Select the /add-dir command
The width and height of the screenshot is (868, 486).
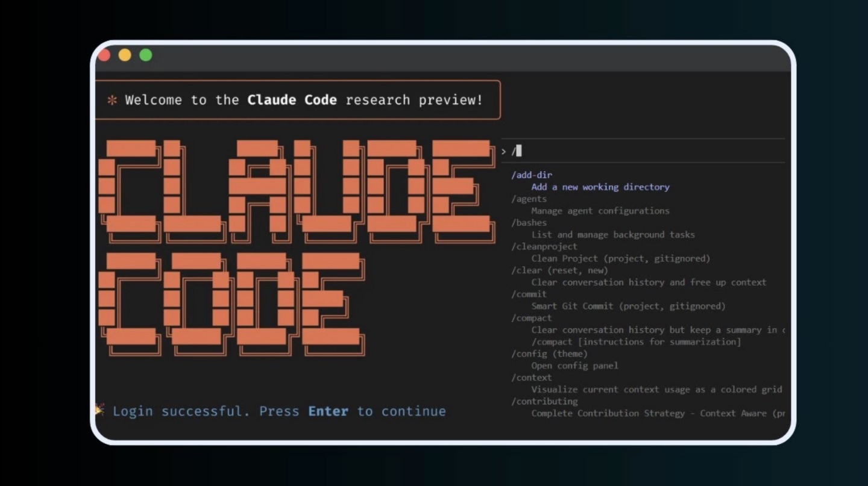coord(530,175)
